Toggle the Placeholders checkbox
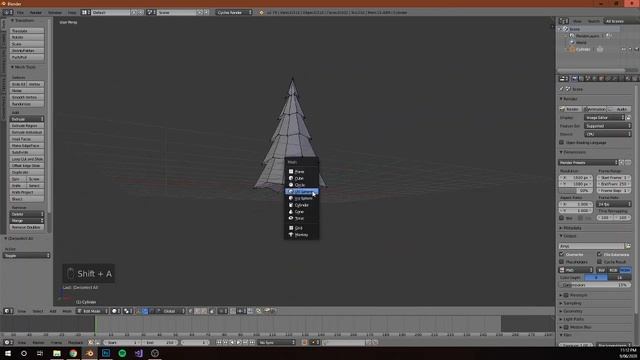This screenshot has height=360, width=640. 562,262
